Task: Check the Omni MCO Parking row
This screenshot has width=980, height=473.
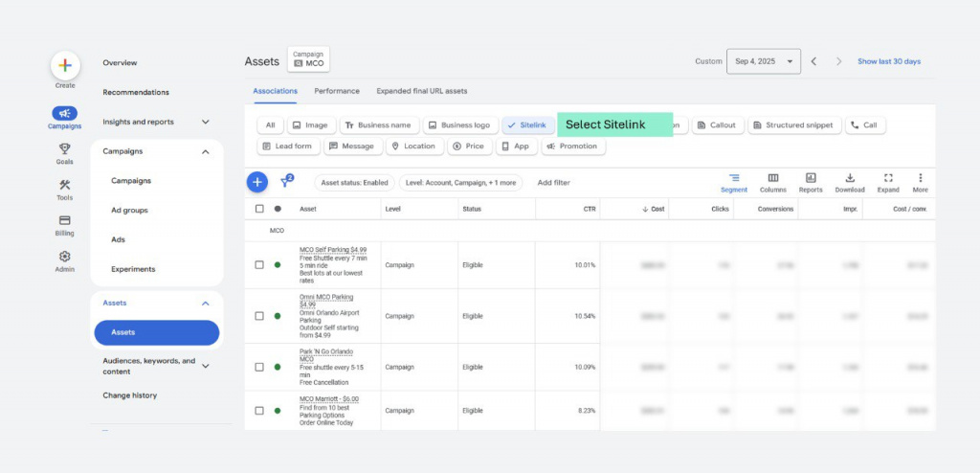Action: tap(259, 316)
